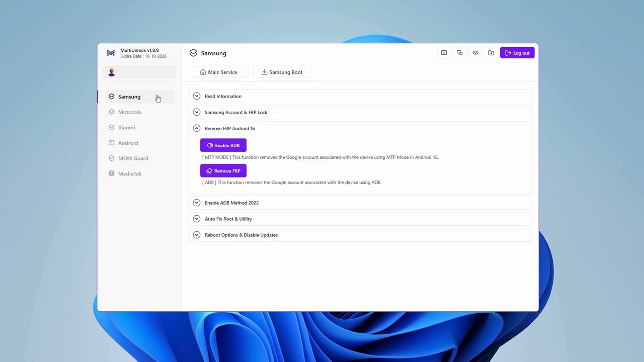
Task: Click the Remove FRP button
Action: [223, 171]
